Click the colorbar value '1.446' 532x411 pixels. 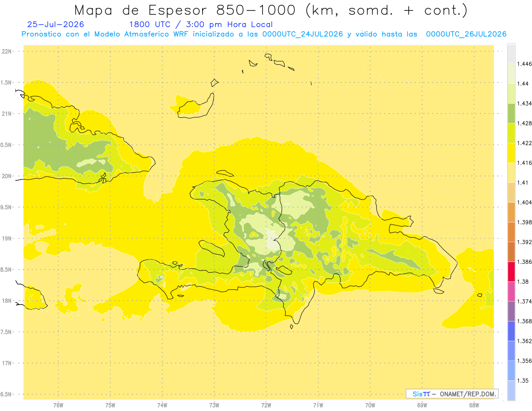[524, 64]
